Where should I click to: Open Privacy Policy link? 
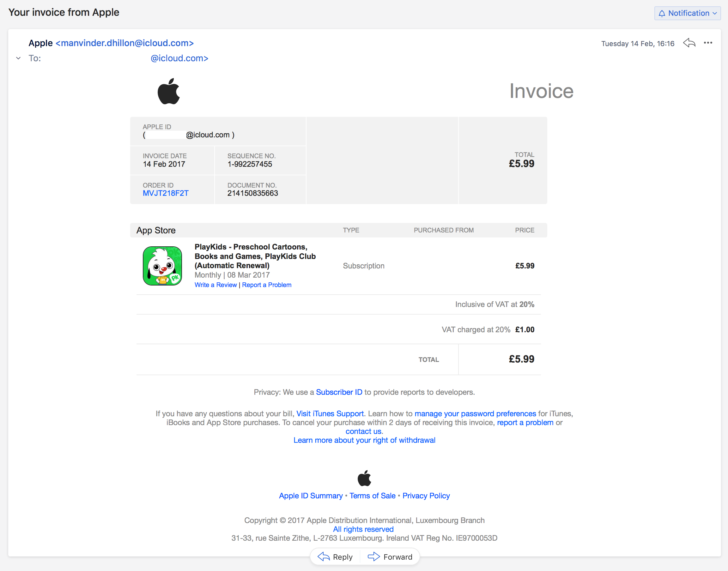(426, 496)
